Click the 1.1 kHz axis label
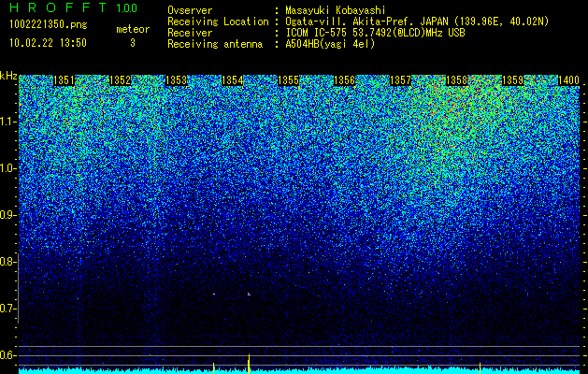588x374 pixels. [7, 122]
